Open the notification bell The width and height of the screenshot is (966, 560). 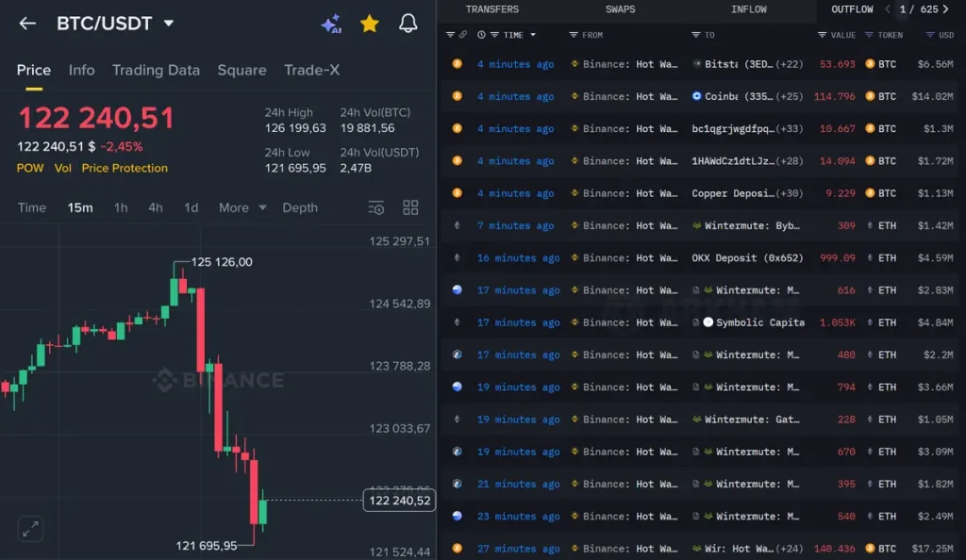tap(409, 23)
